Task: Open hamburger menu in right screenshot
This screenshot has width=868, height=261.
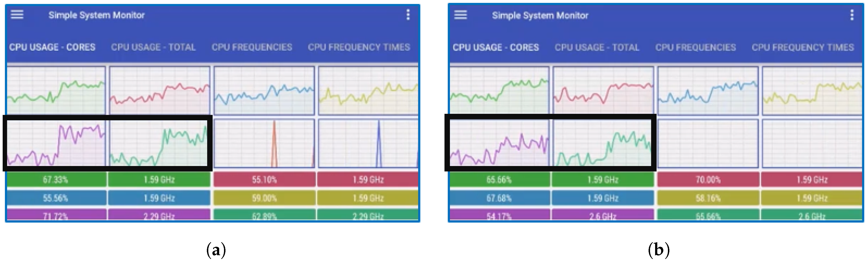Action: click(x=460, y=15)
